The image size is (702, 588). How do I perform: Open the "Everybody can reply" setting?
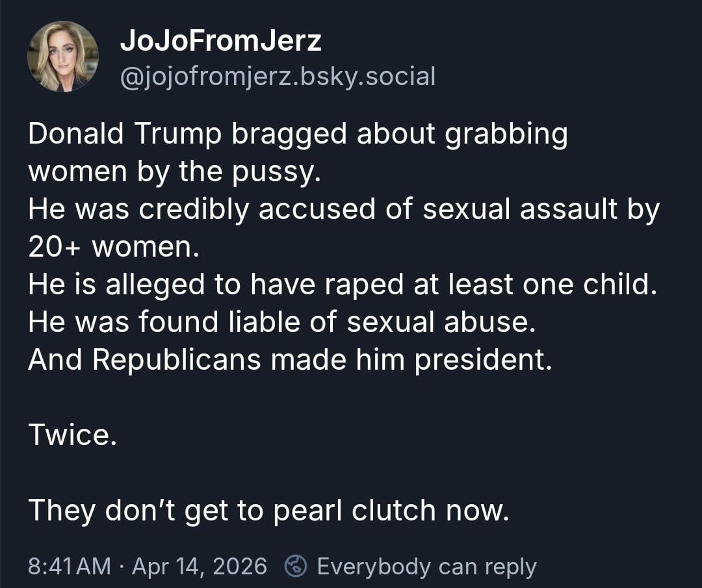(426, 567)
